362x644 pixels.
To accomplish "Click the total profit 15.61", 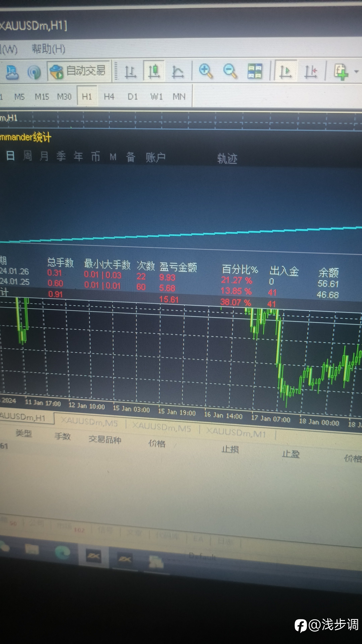I will pos(169,300).
